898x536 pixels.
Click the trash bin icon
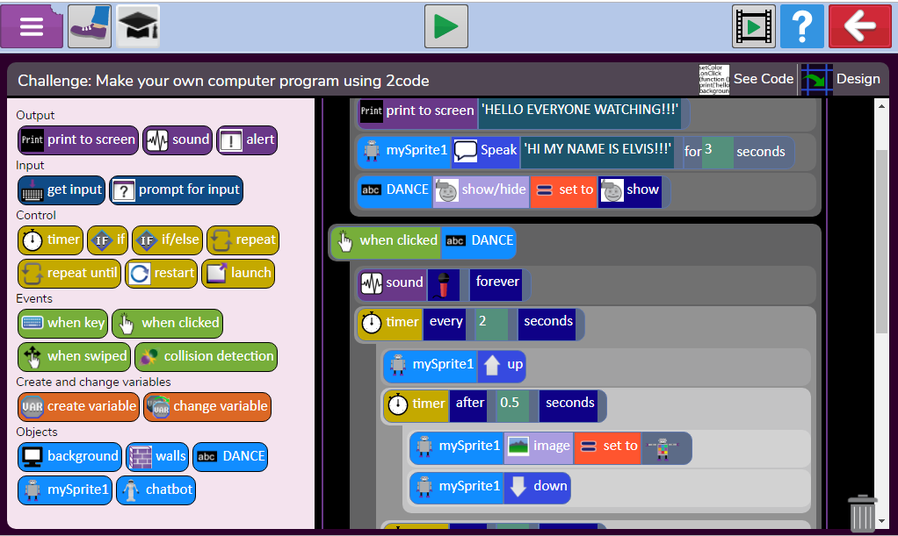point(861,513)
